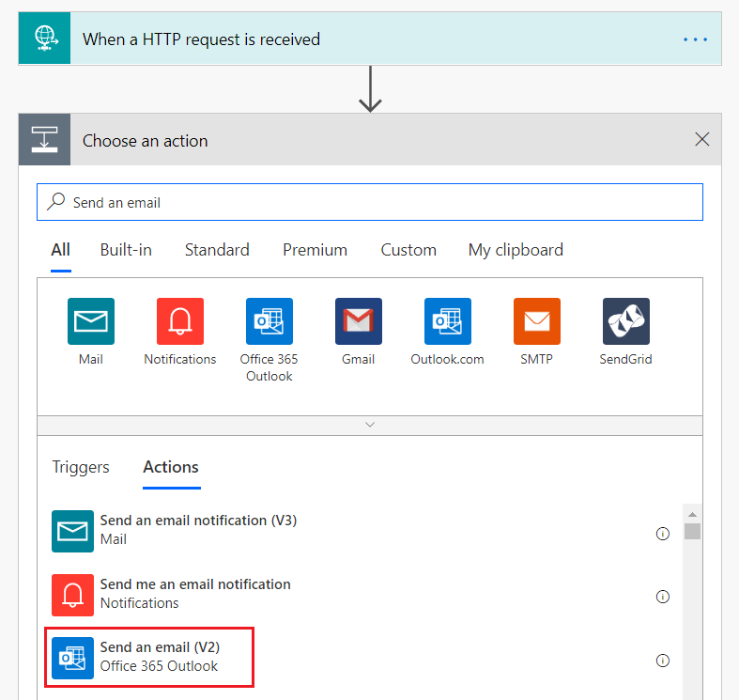Select the Mail connector icon
The width and height of the screenshot is (739, 700).
pyautogui.click(x=91, y=321)
